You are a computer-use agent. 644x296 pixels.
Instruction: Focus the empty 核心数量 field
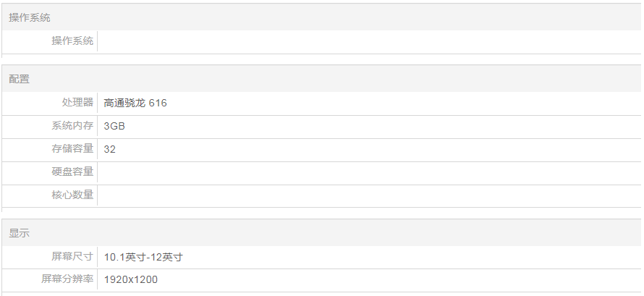[369, 195]
